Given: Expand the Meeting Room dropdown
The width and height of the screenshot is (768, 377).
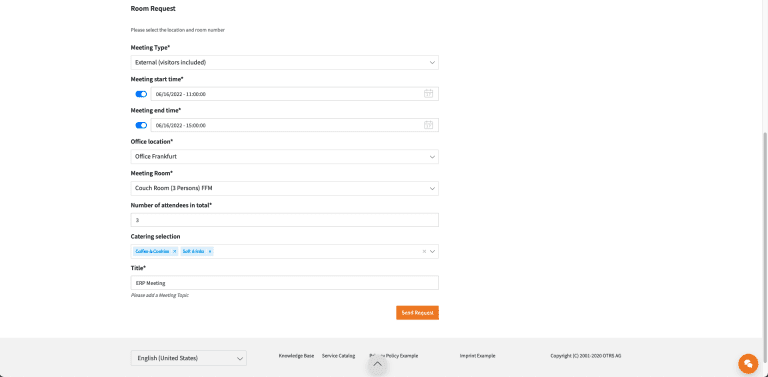Looking at the screenshot, I should [285, 188].
